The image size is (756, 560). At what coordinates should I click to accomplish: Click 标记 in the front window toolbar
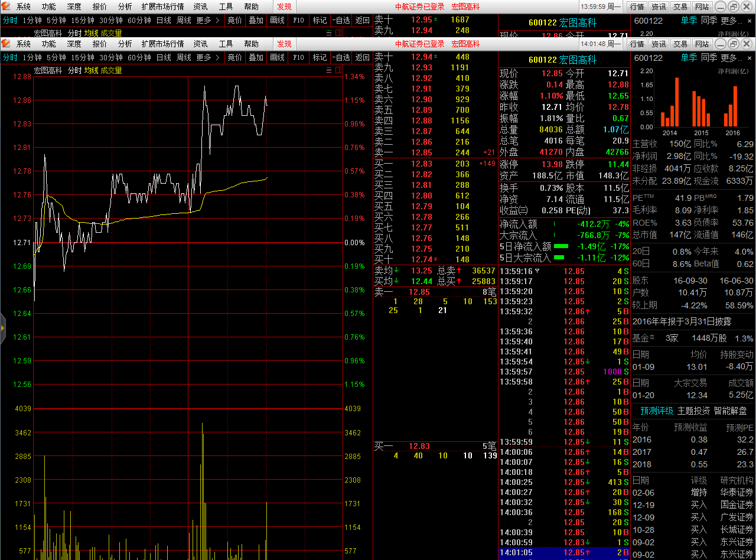click(320, 57)
